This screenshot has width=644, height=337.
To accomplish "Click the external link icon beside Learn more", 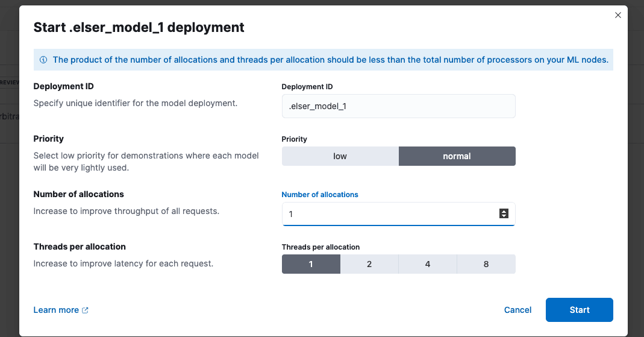I will click(x=85, y=310).
